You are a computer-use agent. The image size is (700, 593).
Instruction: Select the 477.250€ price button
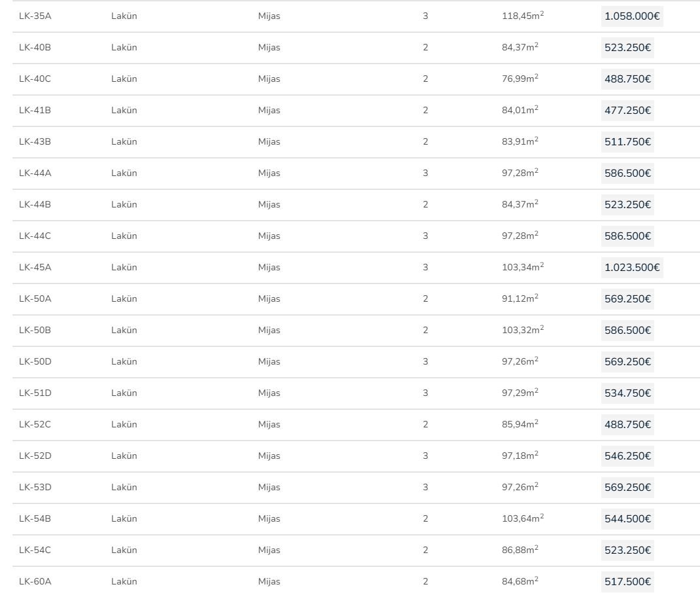(x=627, y=111)
